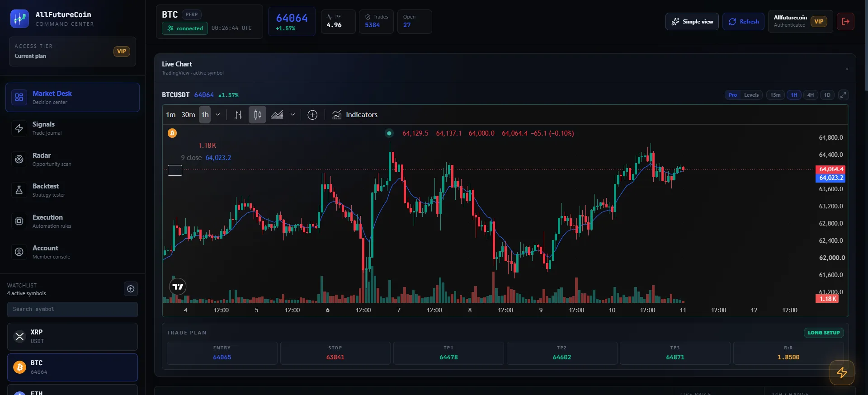Toggle Pro chart mode
Image resolution: width=868 pixels, height=395 pixels.
pyautogui.click(x=733, y=95)
